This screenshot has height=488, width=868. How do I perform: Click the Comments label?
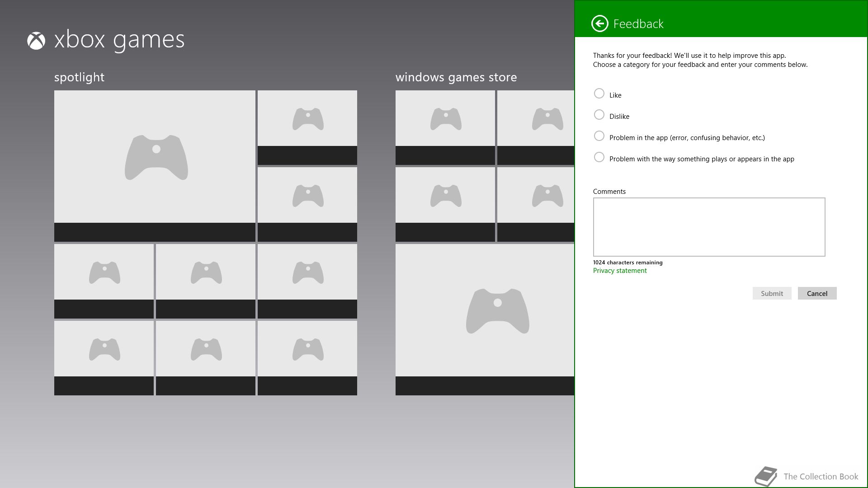(x=609, y=192)
